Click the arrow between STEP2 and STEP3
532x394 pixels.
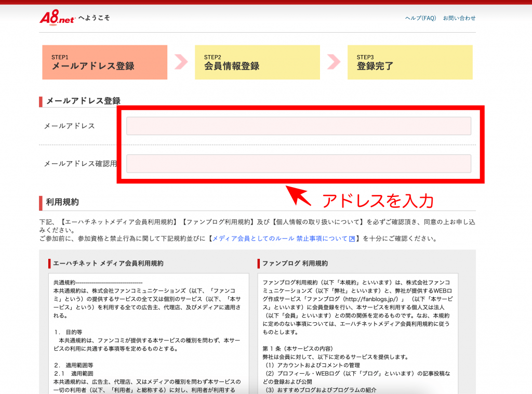click(x=334, y=62)
